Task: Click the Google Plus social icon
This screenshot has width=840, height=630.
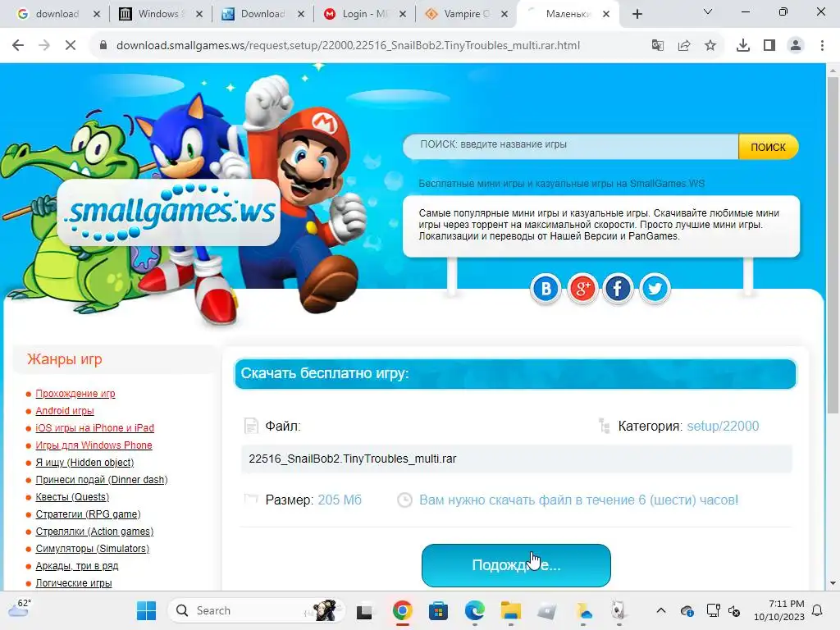Action: 582,288
